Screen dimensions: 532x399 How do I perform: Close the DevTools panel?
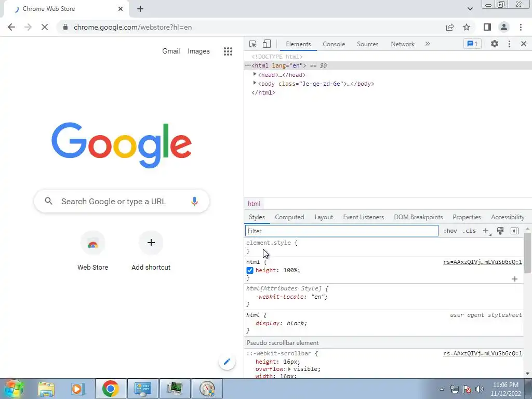pyautogui.click(x=524, y=44)
